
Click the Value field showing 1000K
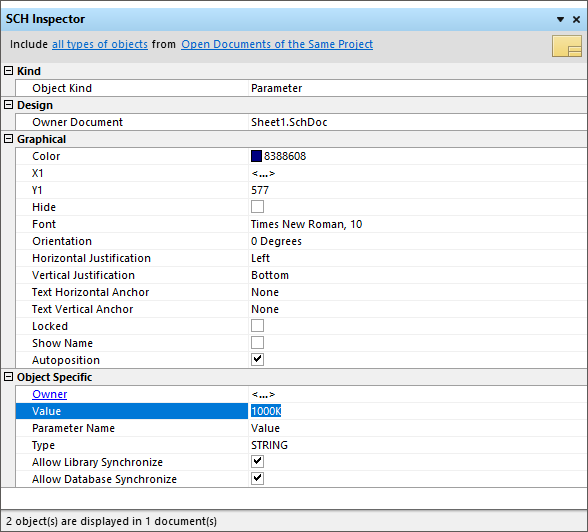click(x=417, y=411)
